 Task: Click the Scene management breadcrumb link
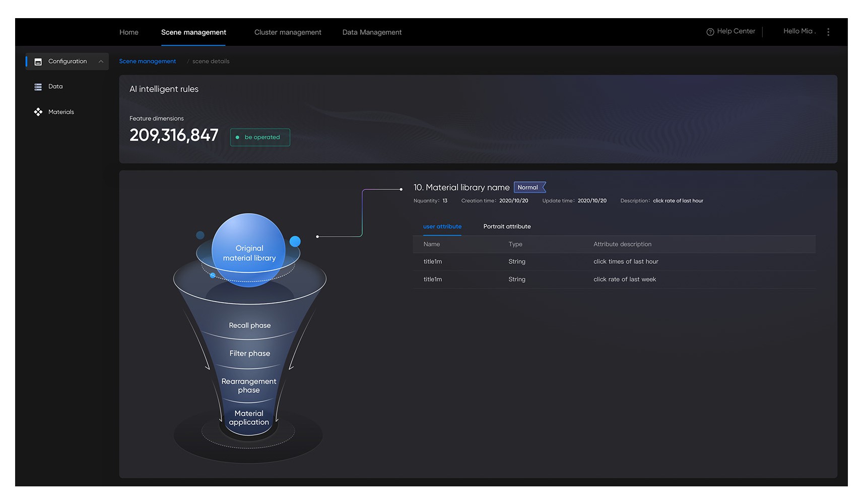tap(148, 61)
